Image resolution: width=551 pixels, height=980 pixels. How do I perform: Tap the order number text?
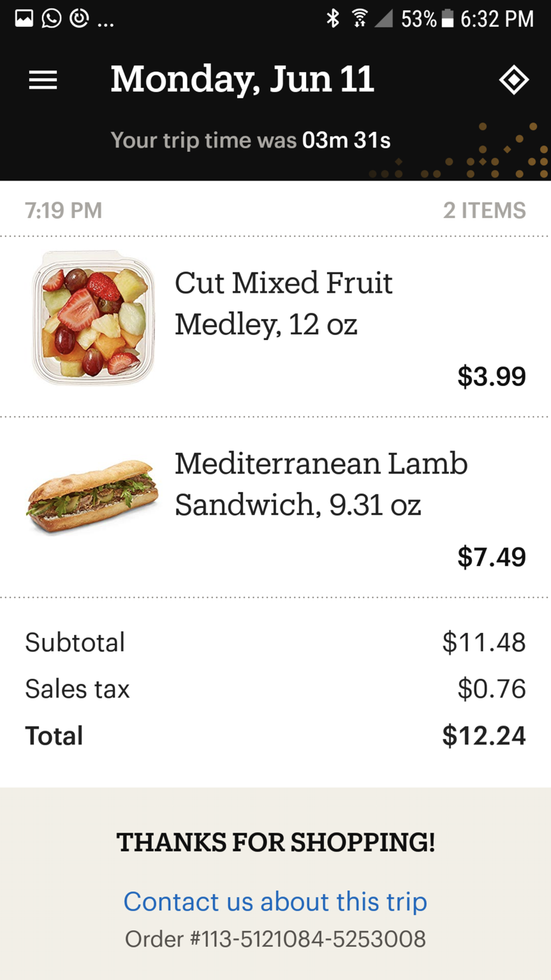pyautogui.click(x=275, y=939)
